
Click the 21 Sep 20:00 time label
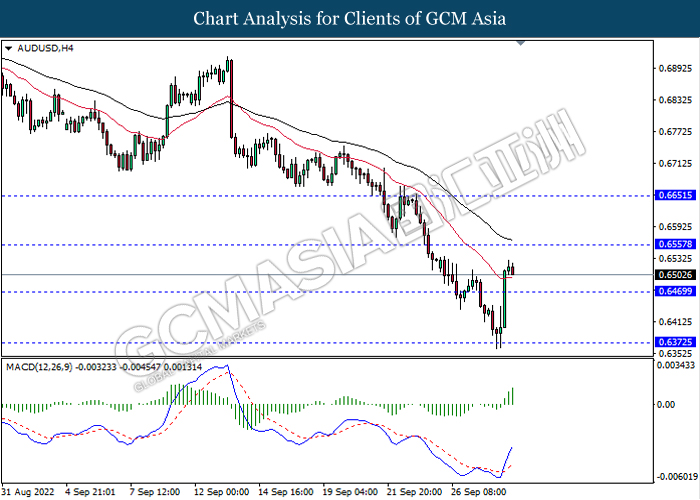pos(415,492)
